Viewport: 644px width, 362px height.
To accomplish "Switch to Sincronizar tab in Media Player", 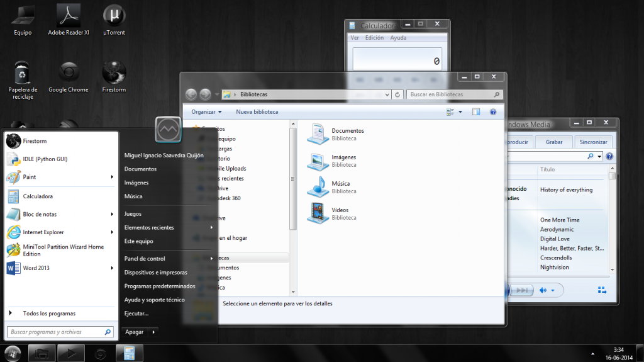I will [593, 142].
